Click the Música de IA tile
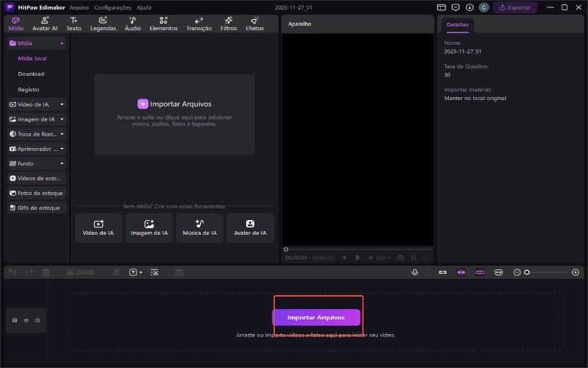 click(199, 228)
